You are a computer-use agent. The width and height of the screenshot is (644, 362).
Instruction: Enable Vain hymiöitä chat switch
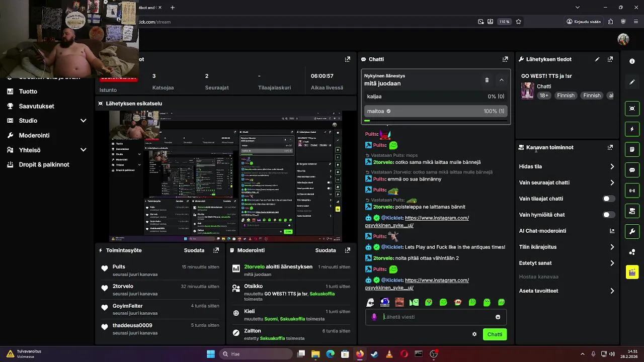point(609,215)
